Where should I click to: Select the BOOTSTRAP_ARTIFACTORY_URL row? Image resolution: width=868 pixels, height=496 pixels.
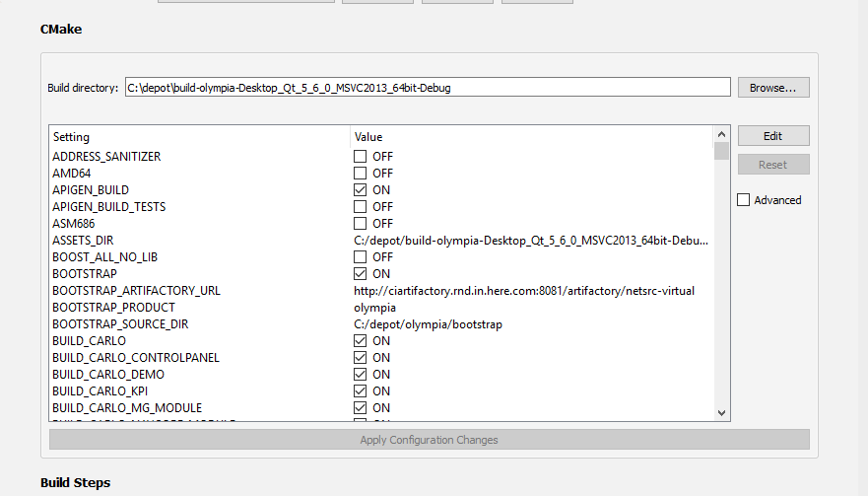point(136,291)
